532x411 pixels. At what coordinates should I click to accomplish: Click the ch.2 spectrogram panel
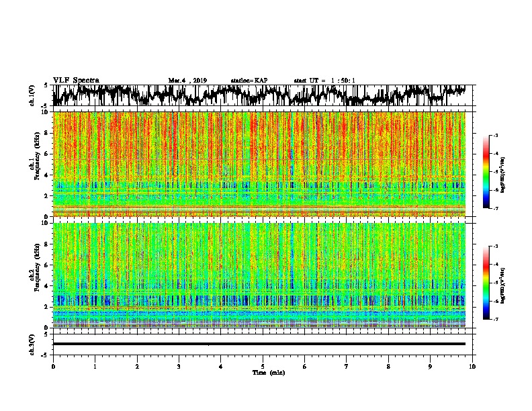pyautogui.click(x=259, y=275)
